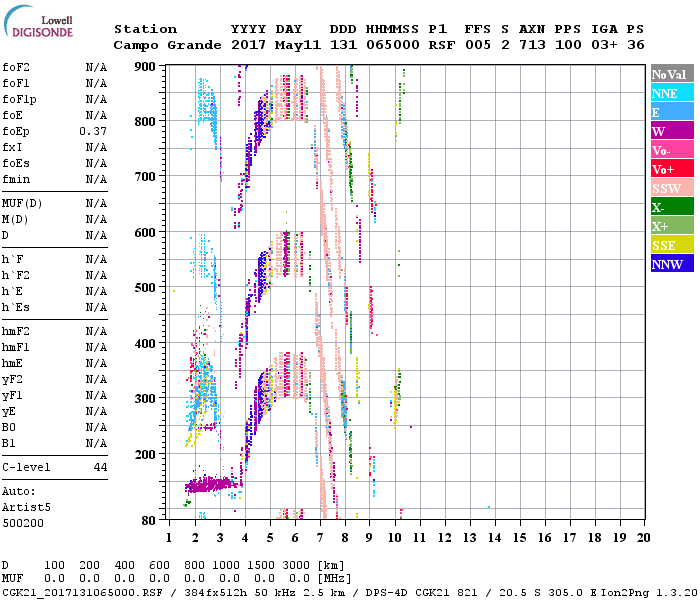Image resolution: width=700 pixels, height=600 pixels.
Task: Click the foEp value 0.37
Action: (93, 131)
